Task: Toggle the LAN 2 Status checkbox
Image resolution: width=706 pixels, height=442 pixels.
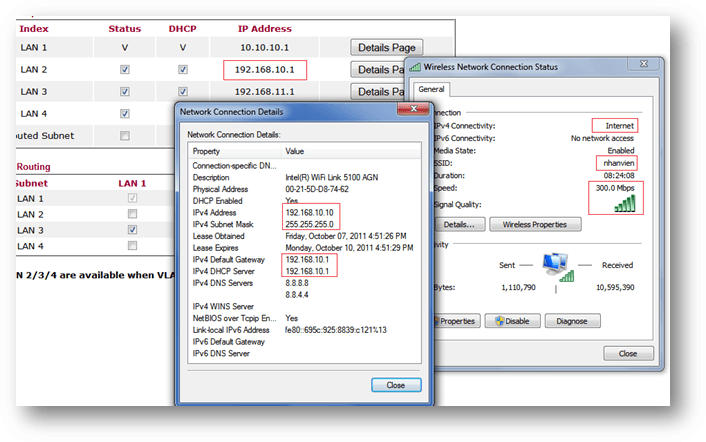Action: click(x=125, y=70)
